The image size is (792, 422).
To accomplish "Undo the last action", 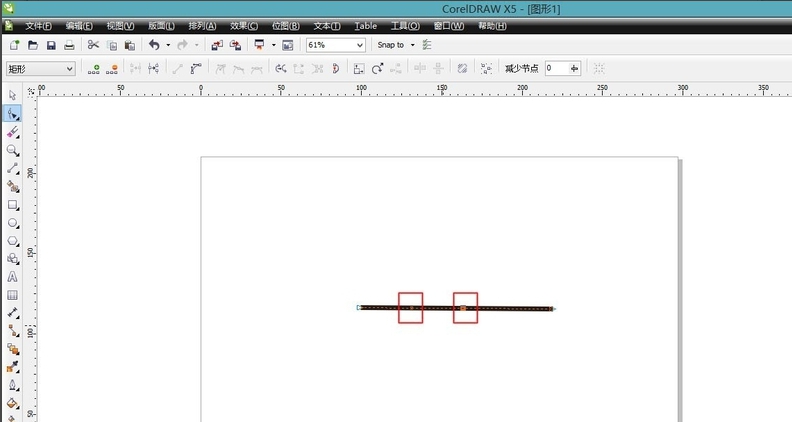I will (x=154, y=45).
